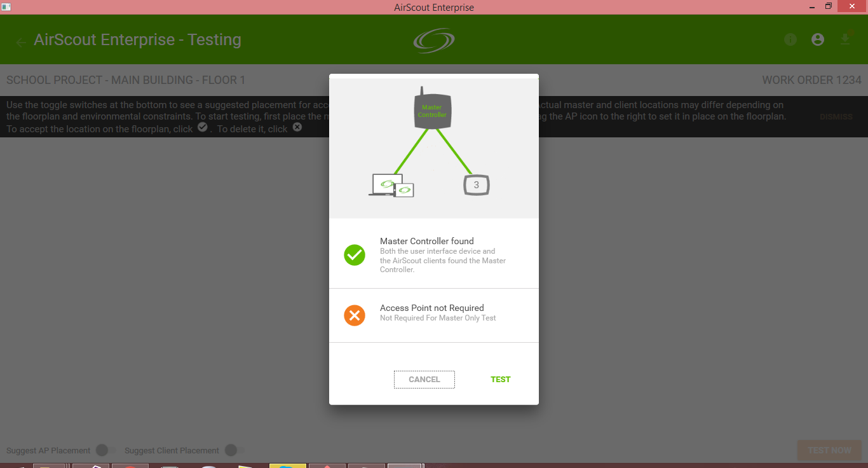This screenshot has height=468, width=868.
Task: Click 'Not Required For Master Only Test' text
Action: point(438,318)
